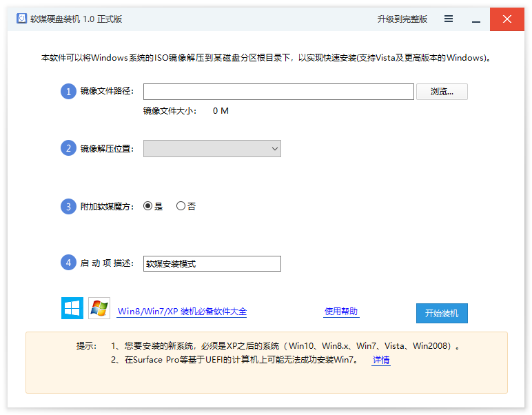
Task: Click the 开始装机 start button
Action: pos(442,313)
